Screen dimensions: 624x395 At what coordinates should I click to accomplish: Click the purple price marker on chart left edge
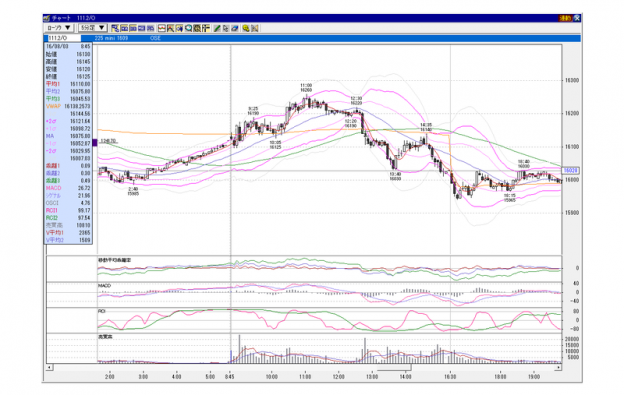(x=95, y=142)
